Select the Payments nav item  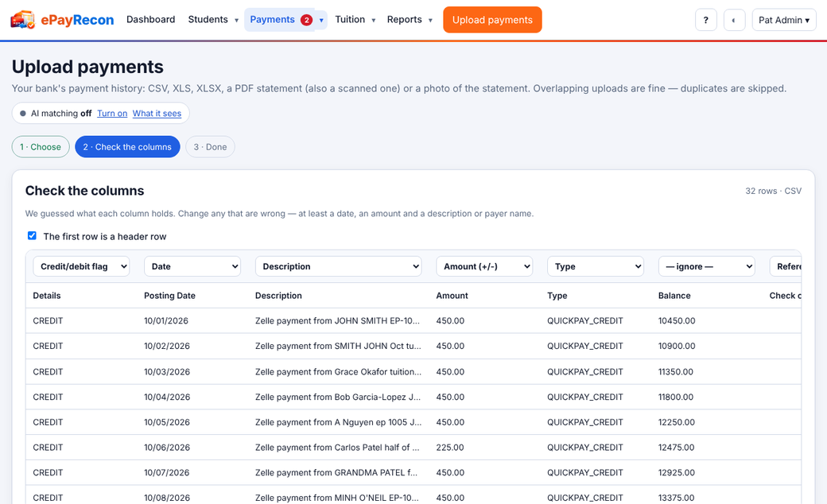[280, 20]
